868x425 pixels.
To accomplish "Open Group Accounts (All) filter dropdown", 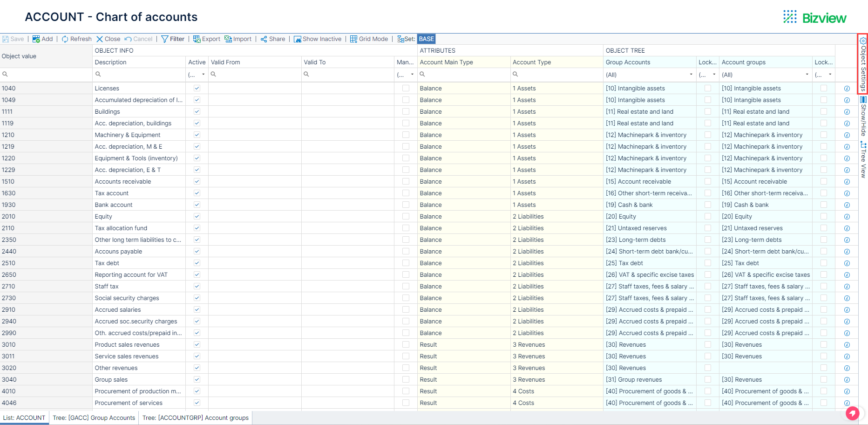I will pyautogui.click(x=691, y=75).
